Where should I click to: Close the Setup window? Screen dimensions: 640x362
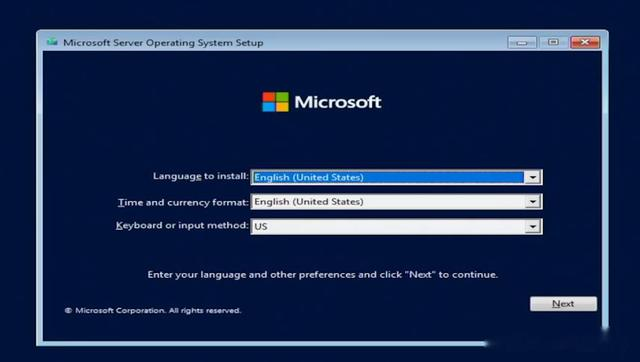[585, 42]
